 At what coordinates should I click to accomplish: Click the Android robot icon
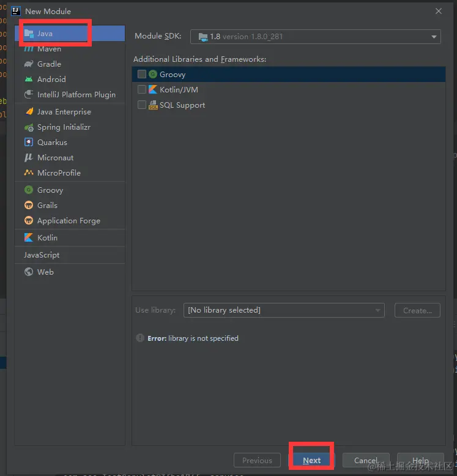point(29,80)
